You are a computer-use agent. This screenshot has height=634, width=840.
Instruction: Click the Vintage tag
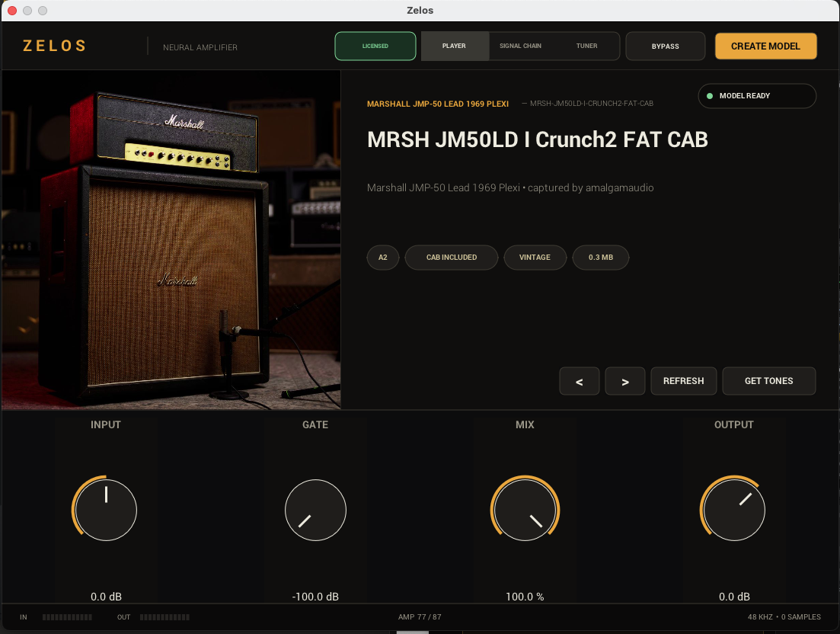(x=535, y=258)
